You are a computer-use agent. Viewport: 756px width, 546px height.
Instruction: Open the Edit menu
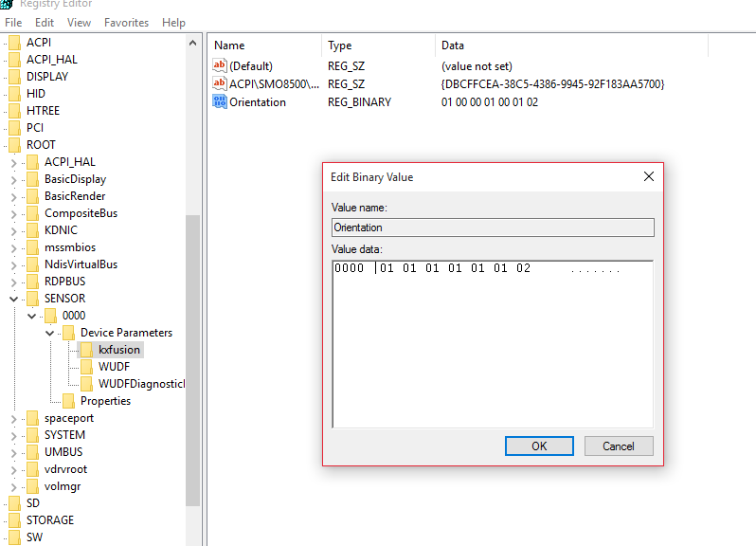(x=45, y=23)
